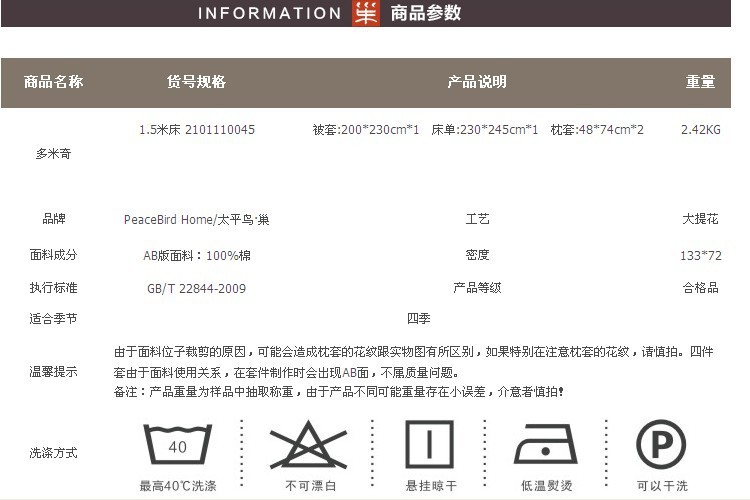
Task: Click the 2.42KG weight value
Action: point(700,130)
